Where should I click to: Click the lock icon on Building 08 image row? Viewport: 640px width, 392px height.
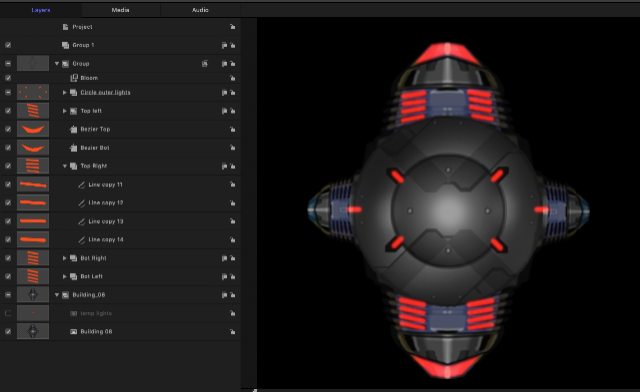tap(232, 332)
